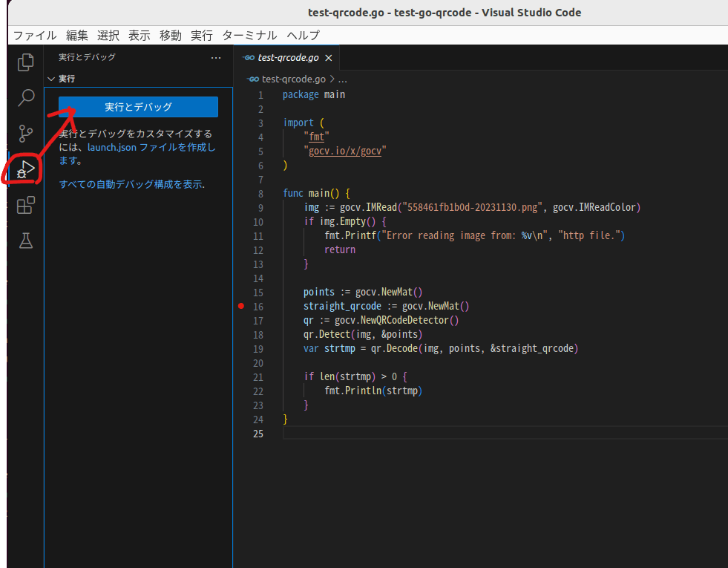Open the Explorer view in activity bar
The image size is (728, 568).
pyautogui.click(x=25, y=62)
